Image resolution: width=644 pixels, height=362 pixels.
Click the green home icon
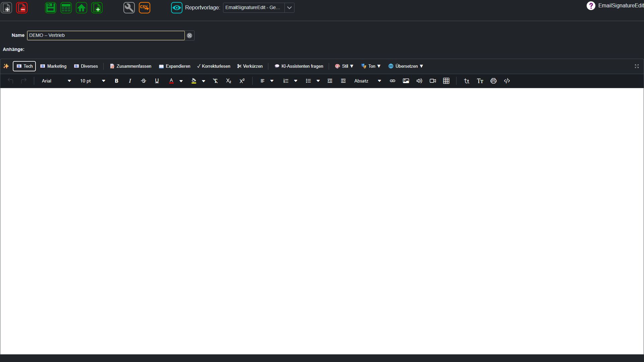[x=82, y=8]
